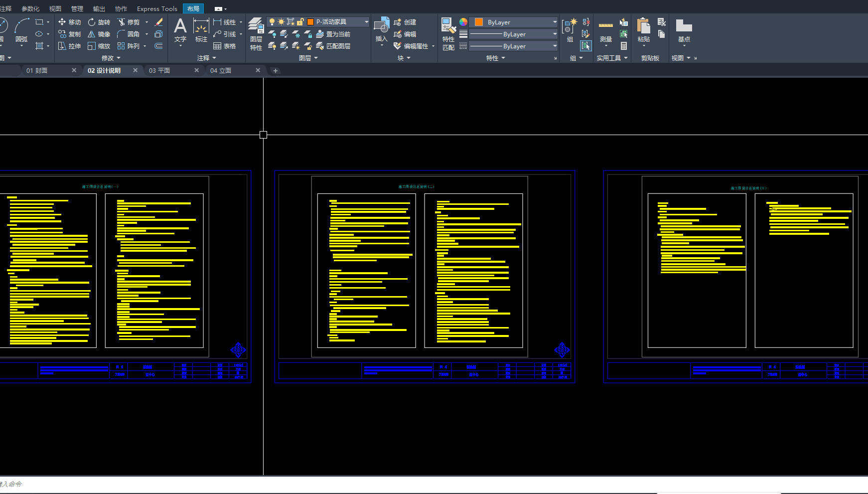Open the P-活动家具 layer dropdown
This screenshot has height=494, width=868.
point(366,22)
